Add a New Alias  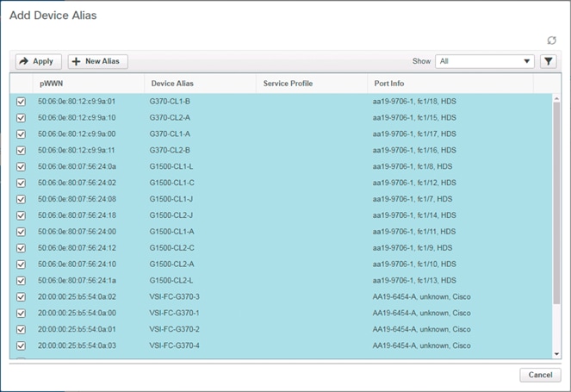(97, 61)
